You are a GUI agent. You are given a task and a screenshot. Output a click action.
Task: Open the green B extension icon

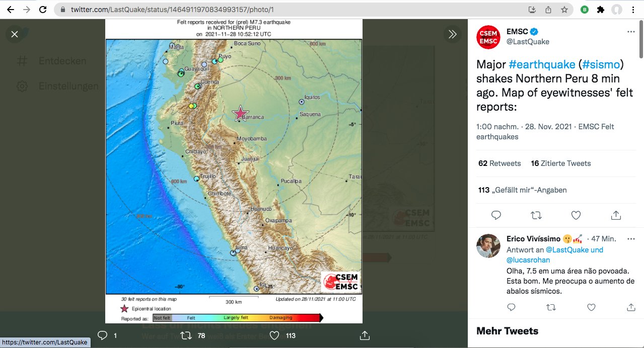585,10
